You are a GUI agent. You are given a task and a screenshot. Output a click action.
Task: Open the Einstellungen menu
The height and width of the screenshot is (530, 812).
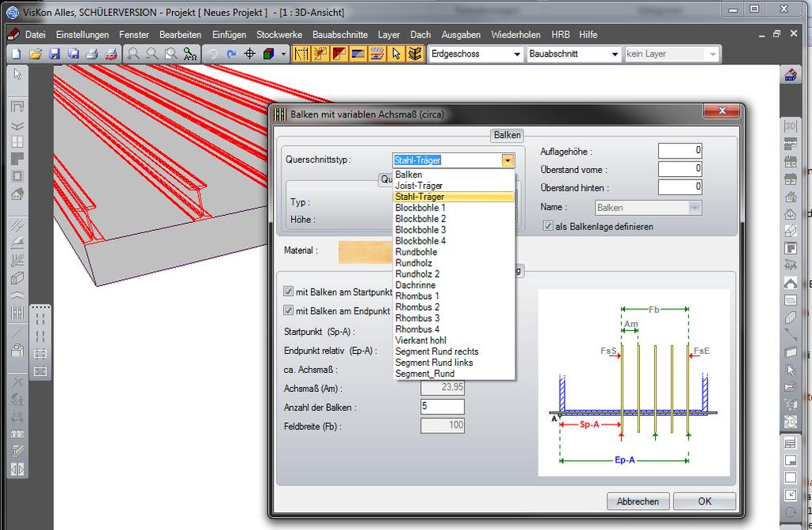(82, 35)
